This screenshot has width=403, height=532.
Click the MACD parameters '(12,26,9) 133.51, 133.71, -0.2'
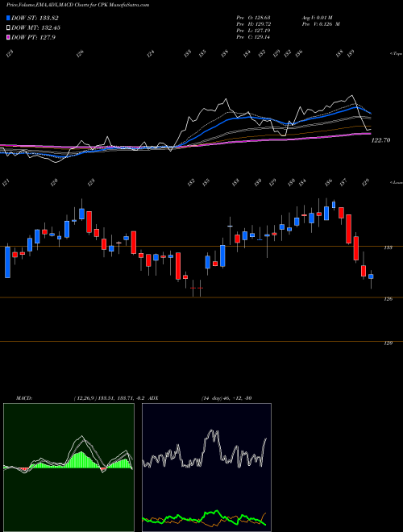coord(110,398)
